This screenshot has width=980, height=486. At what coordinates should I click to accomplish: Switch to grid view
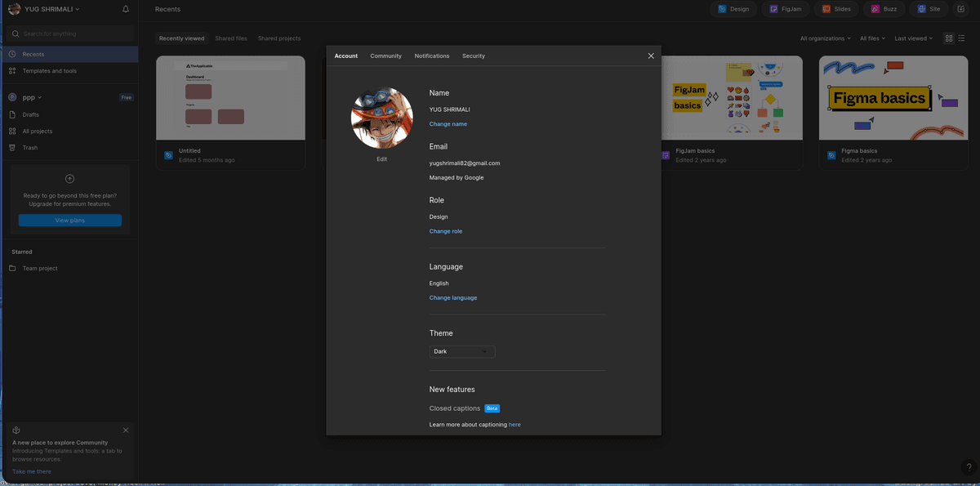[x=948, y=38]
